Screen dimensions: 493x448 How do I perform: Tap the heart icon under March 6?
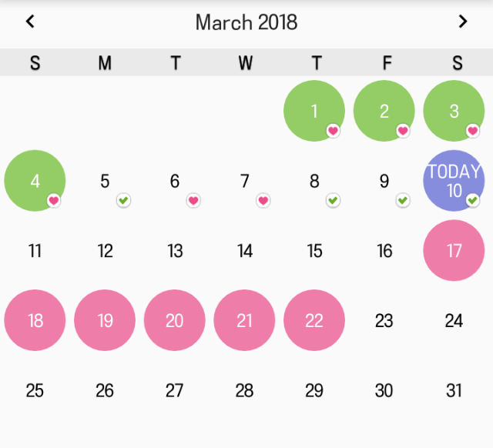[193, 201]
